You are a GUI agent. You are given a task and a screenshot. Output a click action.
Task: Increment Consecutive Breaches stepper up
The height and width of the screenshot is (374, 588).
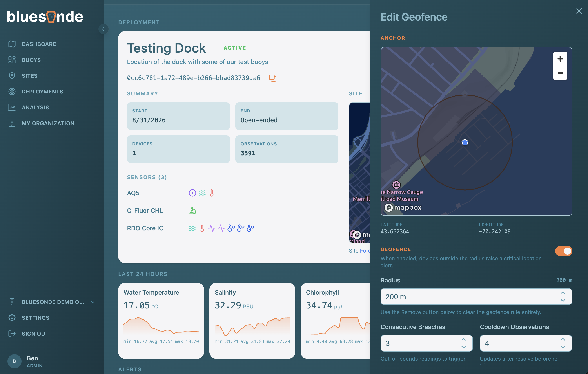pyautogui.click(x=463, y=339)
